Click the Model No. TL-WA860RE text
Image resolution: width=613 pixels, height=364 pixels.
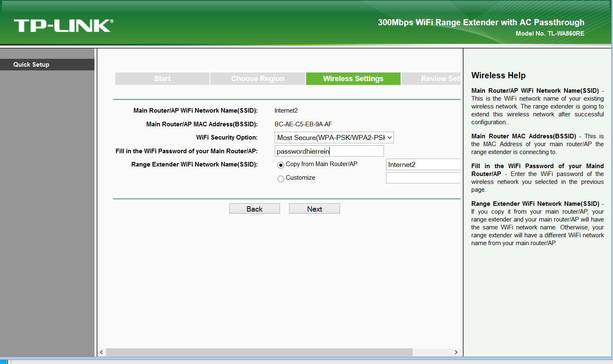tap(550, 34)
